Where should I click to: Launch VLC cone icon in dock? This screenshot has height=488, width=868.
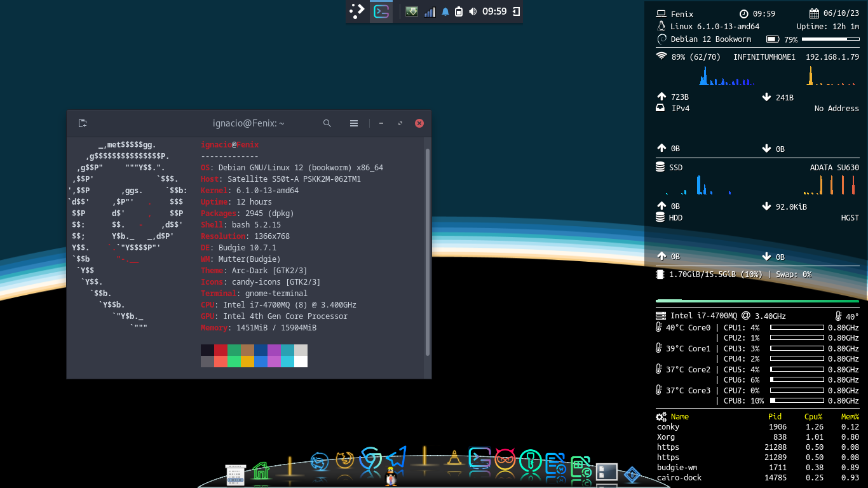click(x=454, y=459)
